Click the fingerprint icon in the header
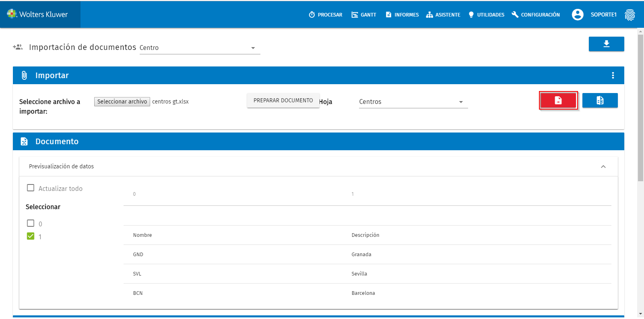The width and height of the screenshot is (644, 319). point(630,15)
